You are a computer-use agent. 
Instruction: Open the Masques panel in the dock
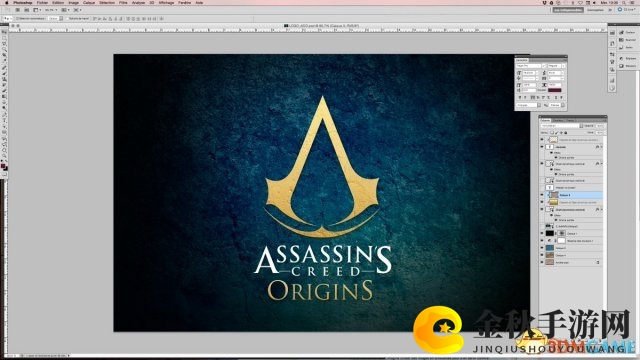(628, 66)
